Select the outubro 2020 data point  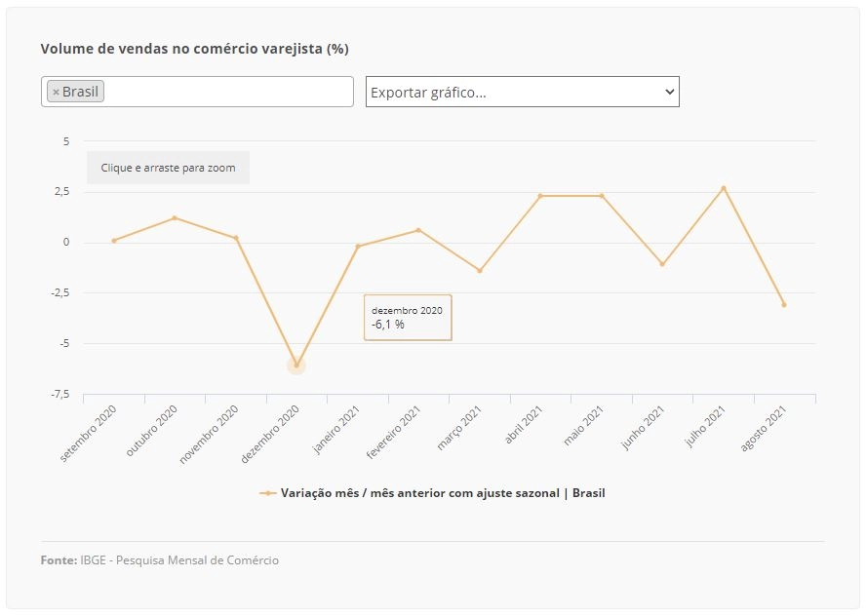[x=175, y=217]
